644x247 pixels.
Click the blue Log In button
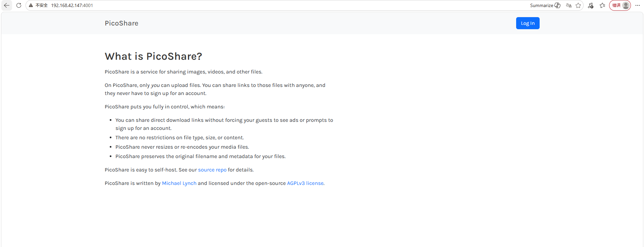(528, 23)
